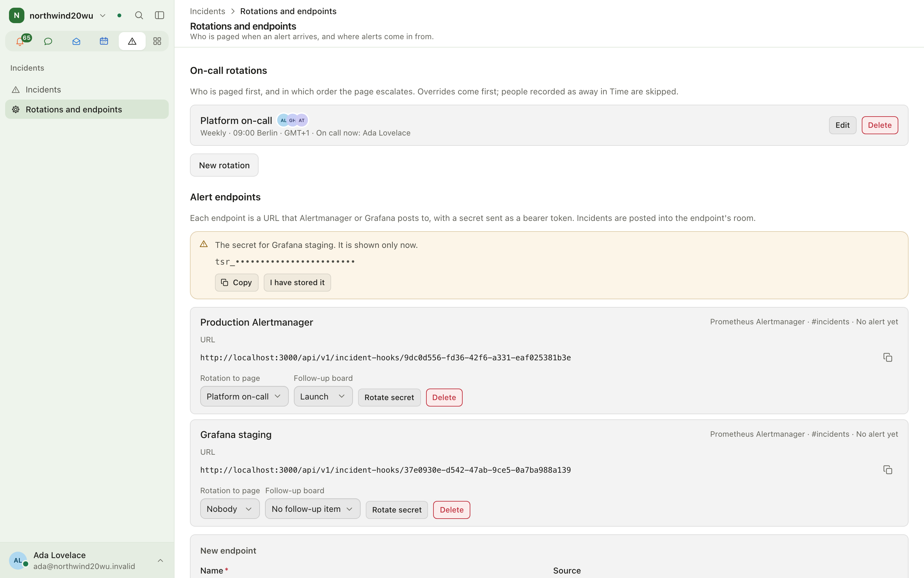Click the green online status dot

(119, 15)
